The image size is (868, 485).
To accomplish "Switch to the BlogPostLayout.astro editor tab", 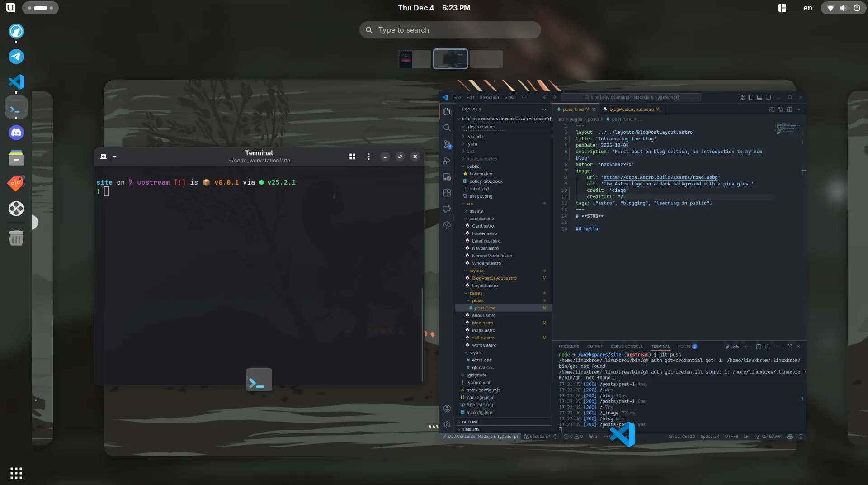I will [x=632, y=109].
